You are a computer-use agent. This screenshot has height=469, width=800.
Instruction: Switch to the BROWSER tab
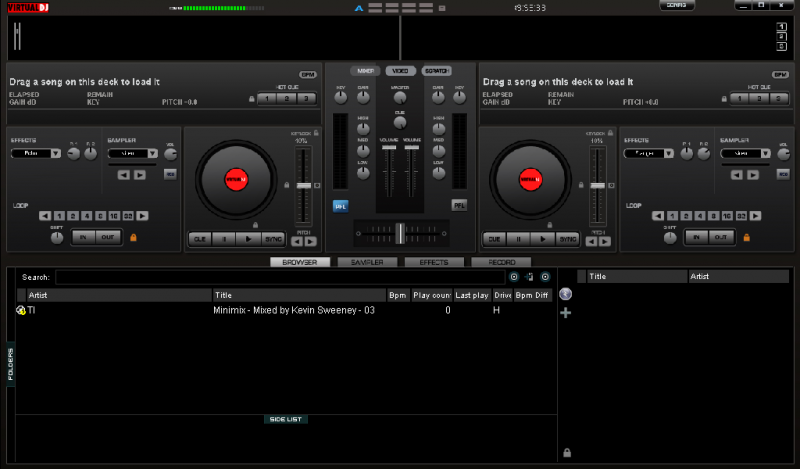(300, 262)
